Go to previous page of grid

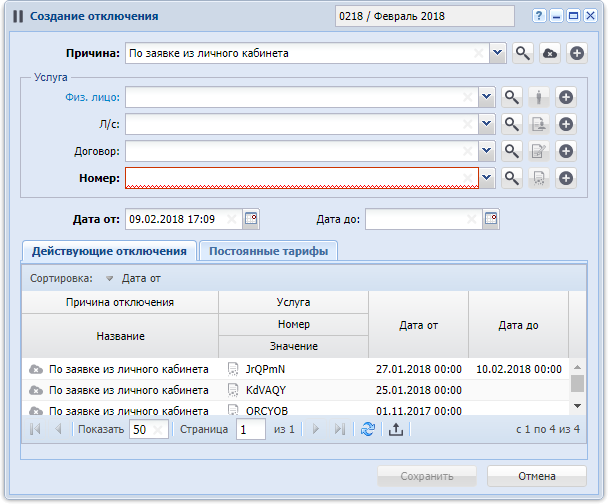58,429
